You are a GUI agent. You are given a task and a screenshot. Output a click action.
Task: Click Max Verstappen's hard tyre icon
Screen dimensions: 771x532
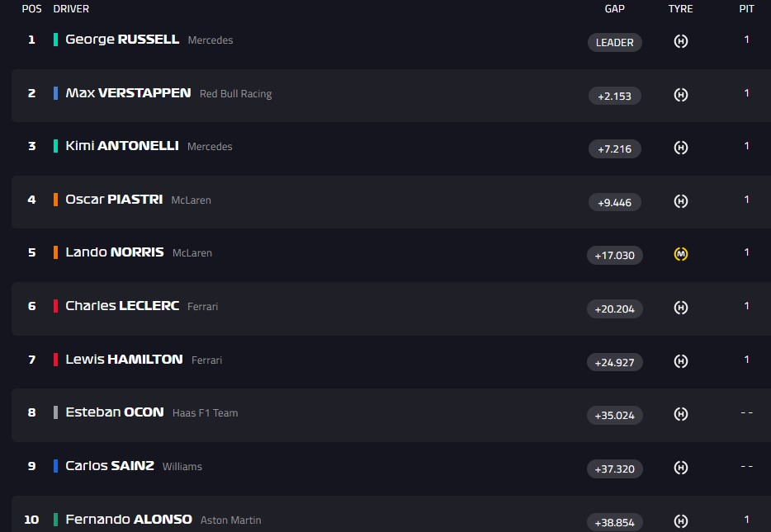pos(681,95)
